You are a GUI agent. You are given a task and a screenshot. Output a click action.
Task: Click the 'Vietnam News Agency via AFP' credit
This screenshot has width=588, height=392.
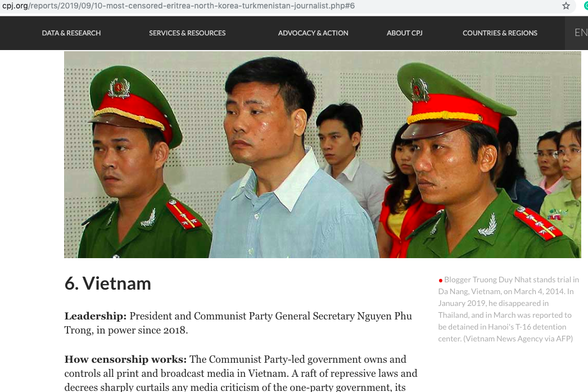518,339
